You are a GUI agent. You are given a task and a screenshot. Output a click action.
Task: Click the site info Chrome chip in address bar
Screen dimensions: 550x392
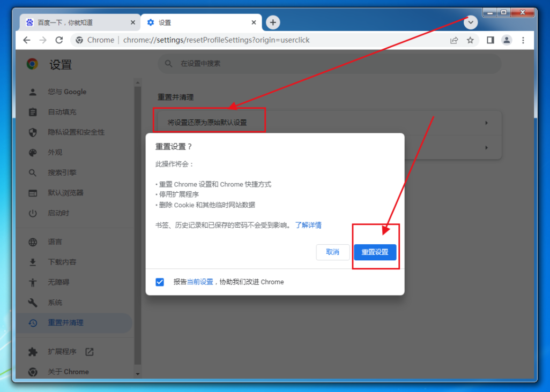[95, 40]
